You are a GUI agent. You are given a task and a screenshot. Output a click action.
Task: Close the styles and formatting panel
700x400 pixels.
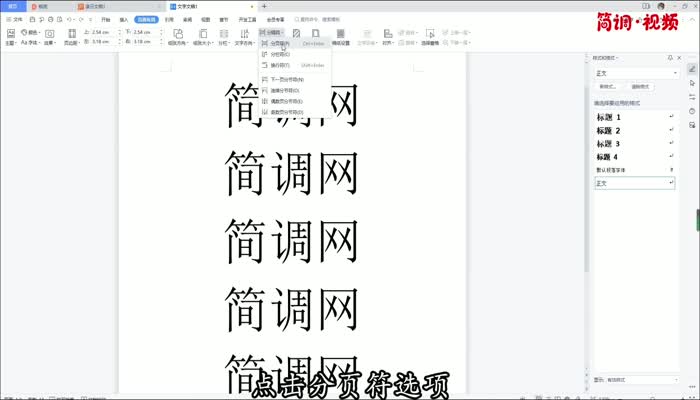pos(678,59)
